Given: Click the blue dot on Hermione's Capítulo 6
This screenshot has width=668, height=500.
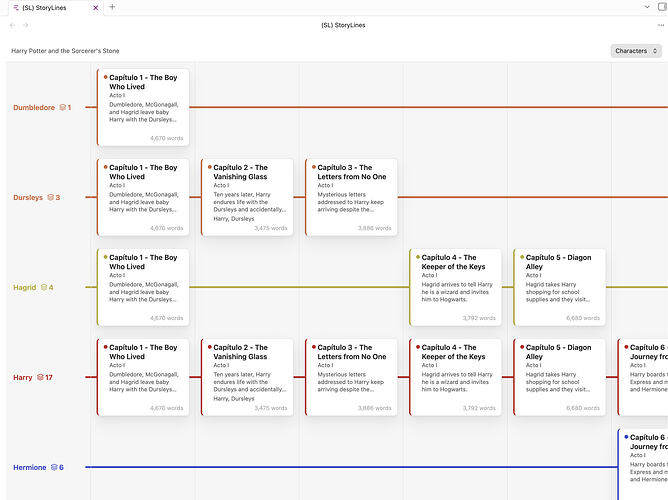Looking at the screenshot, I should 626,437.
